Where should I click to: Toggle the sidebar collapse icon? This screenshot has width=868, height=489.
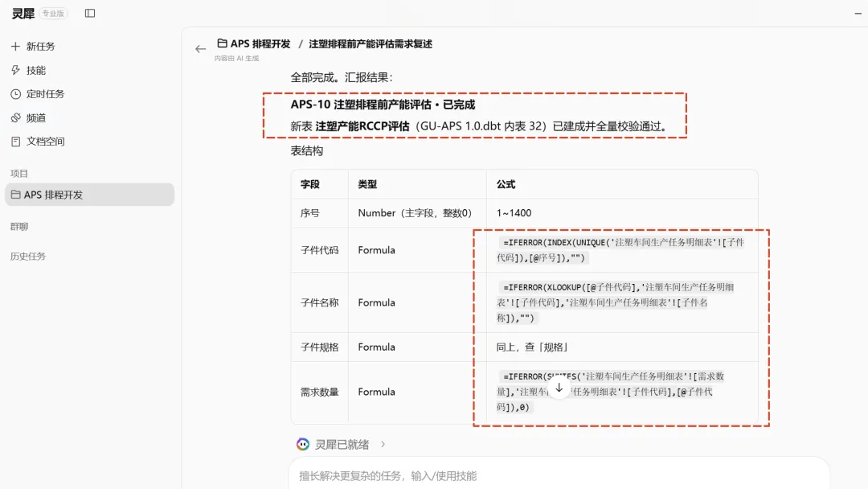90,14
